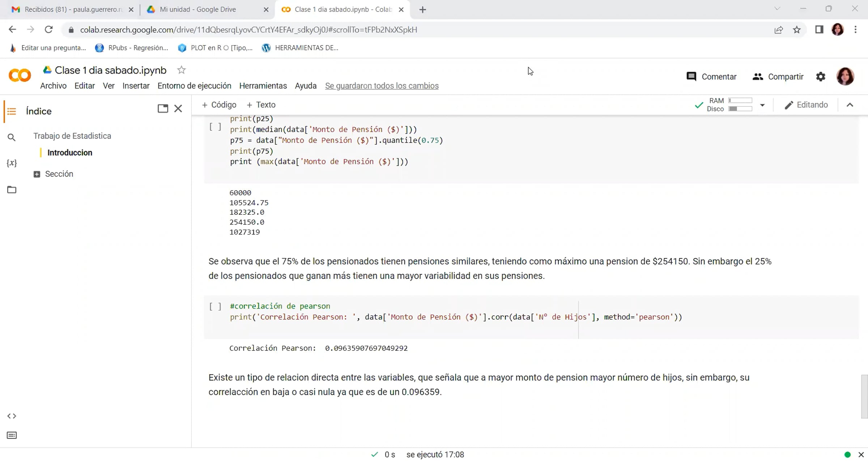Viewport: 868px width, 461px height.
Task: Open the Entorno de ejecución menu
Action: click(194, 86)
